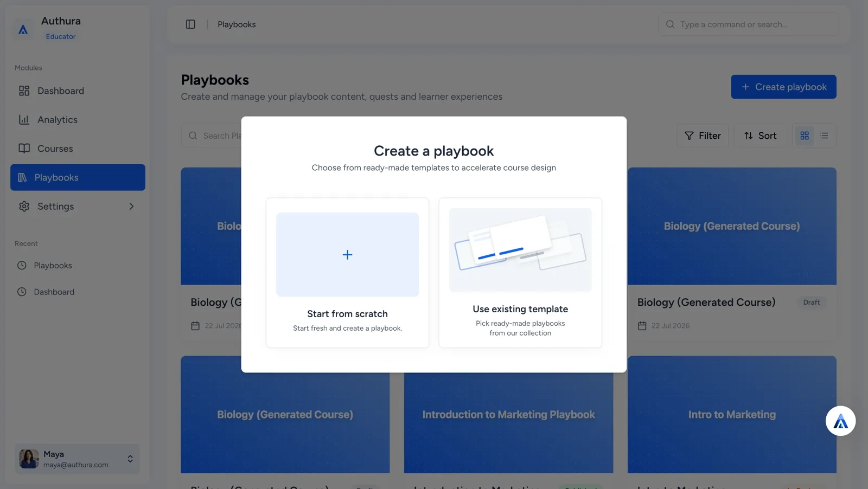The height and width of the screenshot is (489, 868).
Task: Open Settings in the sidebar
Action: (78, 206)
